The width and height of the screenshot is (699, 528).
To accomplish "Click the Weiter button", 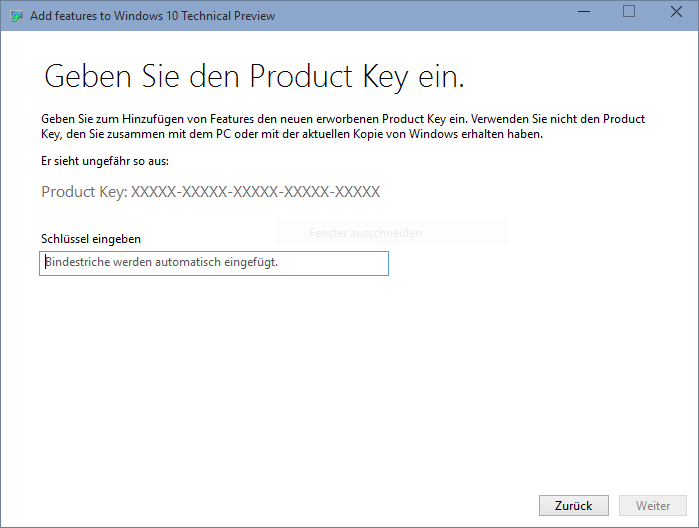I will tap(653, 505).
